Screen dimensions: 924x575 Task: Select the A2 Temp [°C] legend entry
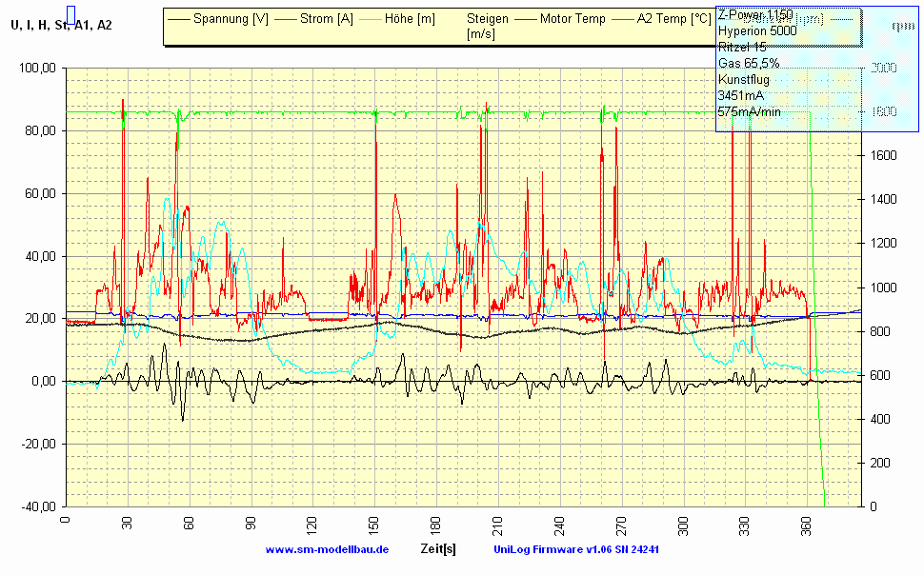673,19
